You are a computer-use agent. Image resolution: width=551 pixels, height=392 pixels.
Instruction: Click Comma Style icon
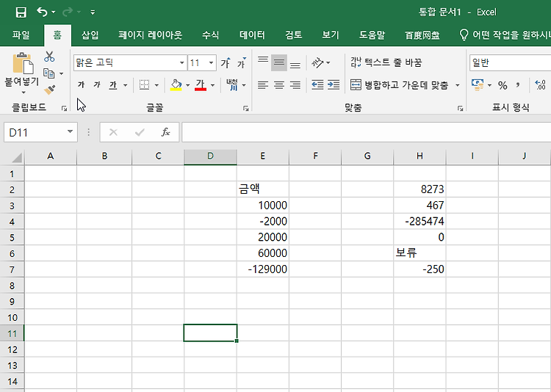click(x=518, y=85)
